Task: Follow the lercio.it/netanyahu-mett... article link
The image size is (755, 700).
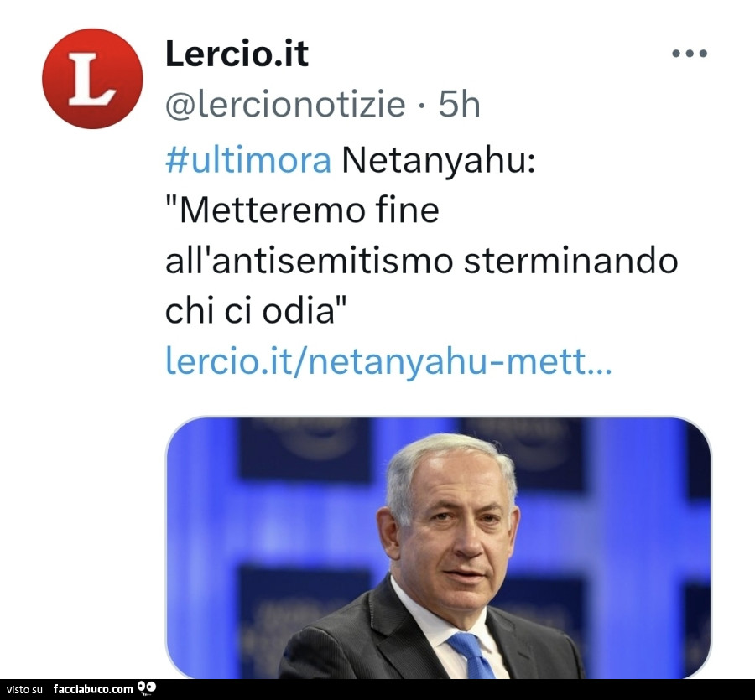Action: tap(388, 360)
